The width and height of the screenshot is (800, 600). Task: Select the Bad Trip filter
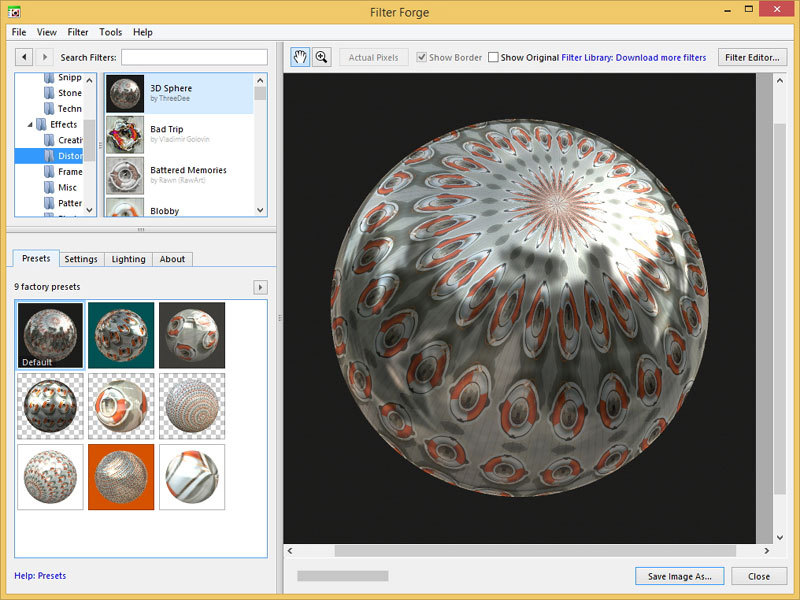click(x=179, y=134)
